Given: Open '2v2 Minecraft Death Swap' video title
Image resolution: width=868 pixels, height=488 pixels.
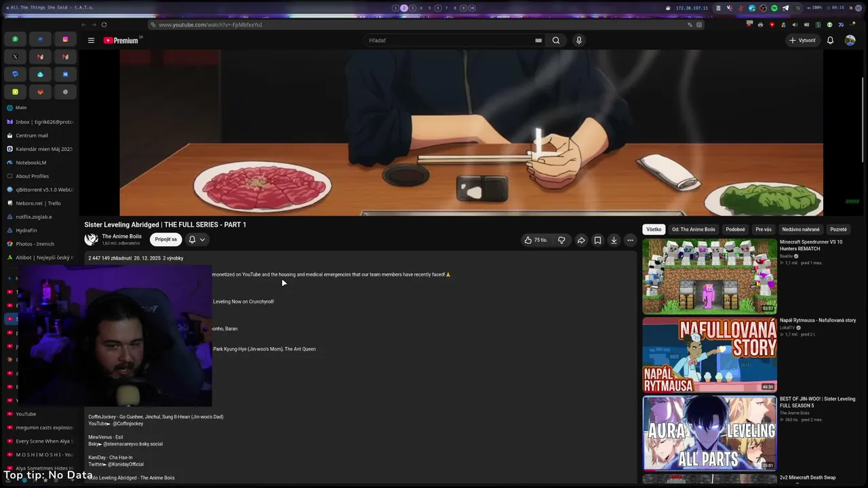Looking at the screenshot, I should click(808, 478).
